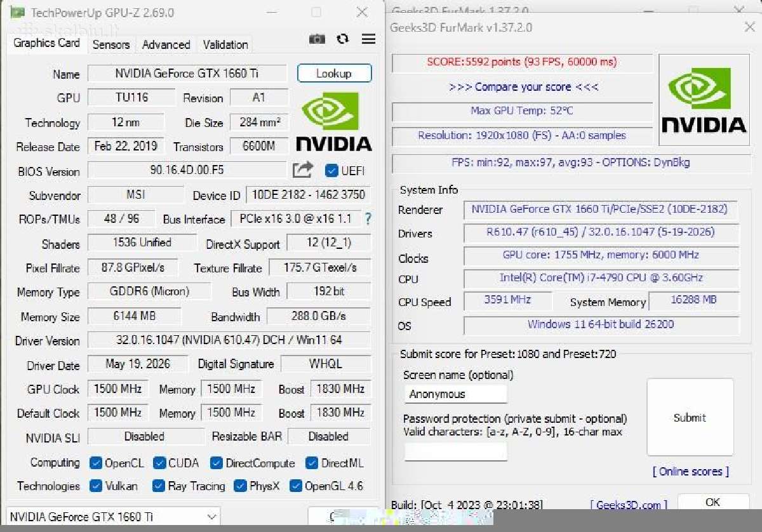Switch to the Graphics Card tab
The height and width of the screenshot is (532, 762).
46,43
